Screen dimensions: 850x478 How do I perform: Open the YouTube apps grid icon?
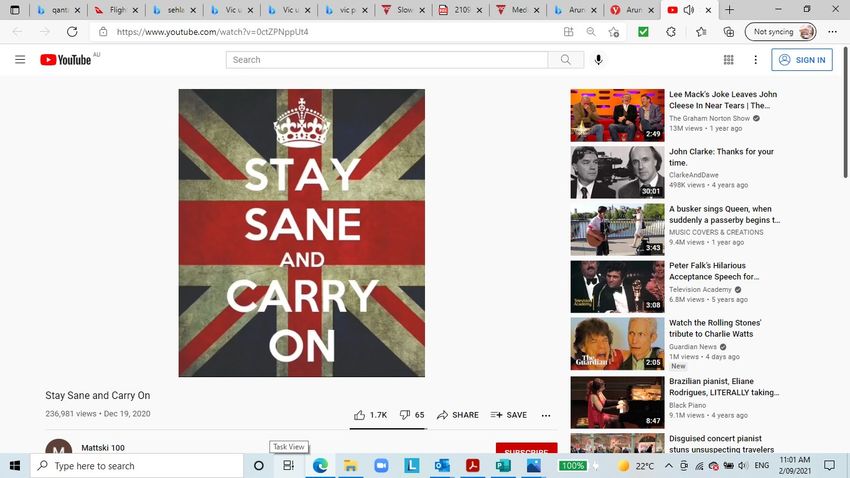pos(729,60)
